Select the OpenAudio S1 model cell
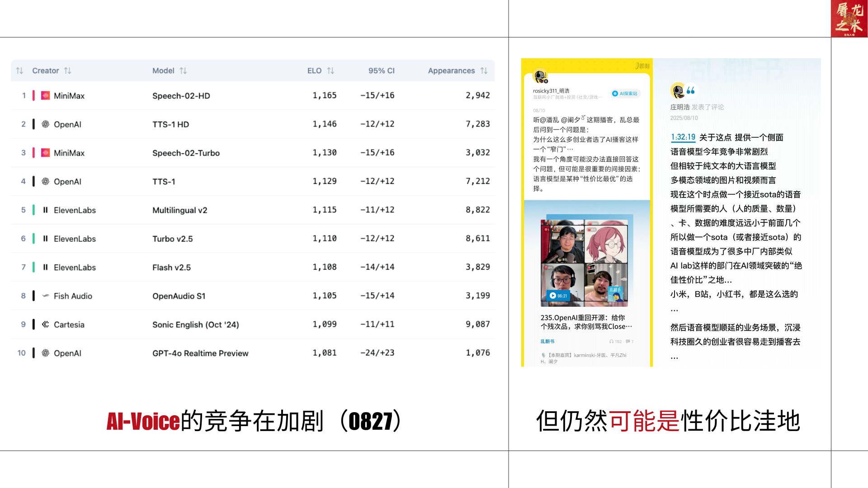Viewport: 868px width, 488px height. click(179, 296)
